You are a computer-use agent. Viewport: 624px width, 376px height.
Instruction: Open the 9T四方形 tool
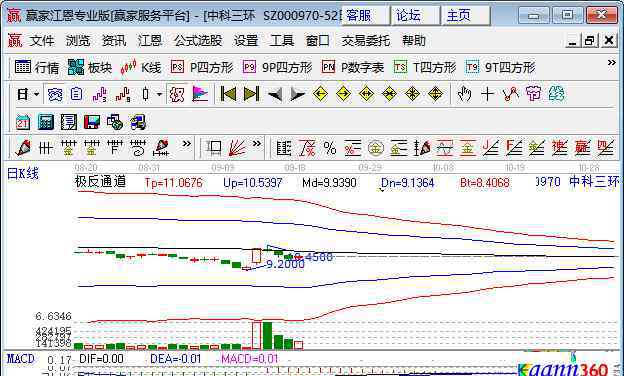point(500,67)
